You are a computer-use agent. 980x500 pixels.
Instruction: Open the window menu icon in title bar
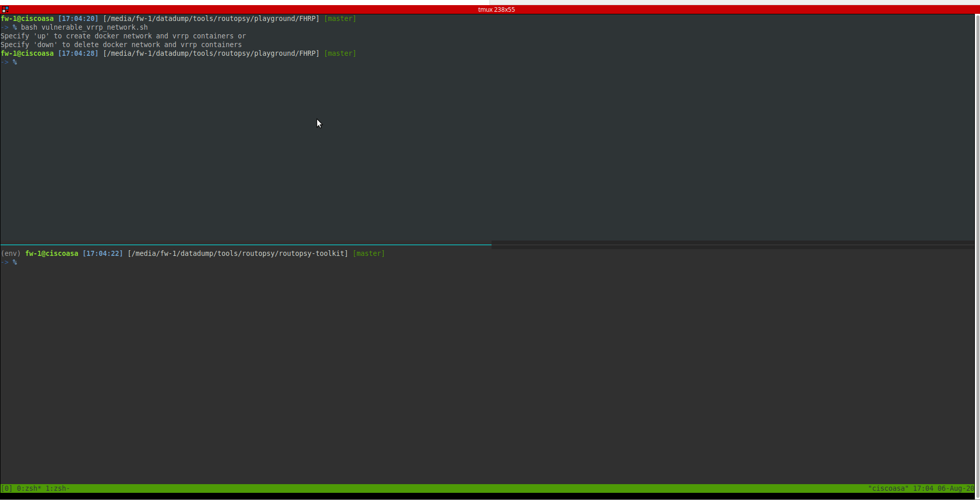pos(5,9)
